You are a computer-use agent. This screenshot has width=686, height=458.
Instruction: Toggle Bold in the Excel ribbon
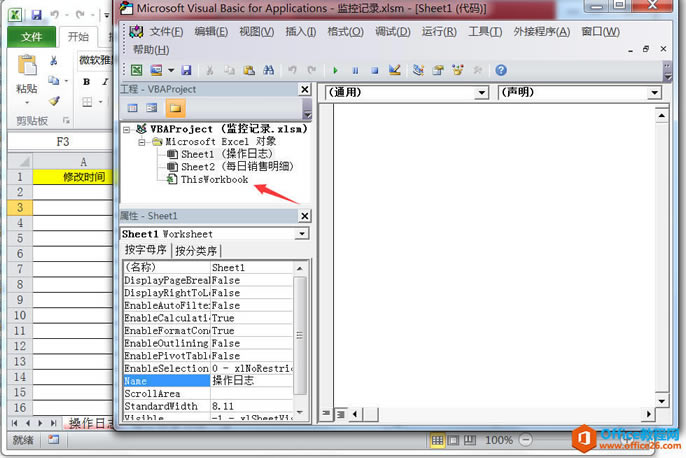pyautogui.click(x=87, y=81)
